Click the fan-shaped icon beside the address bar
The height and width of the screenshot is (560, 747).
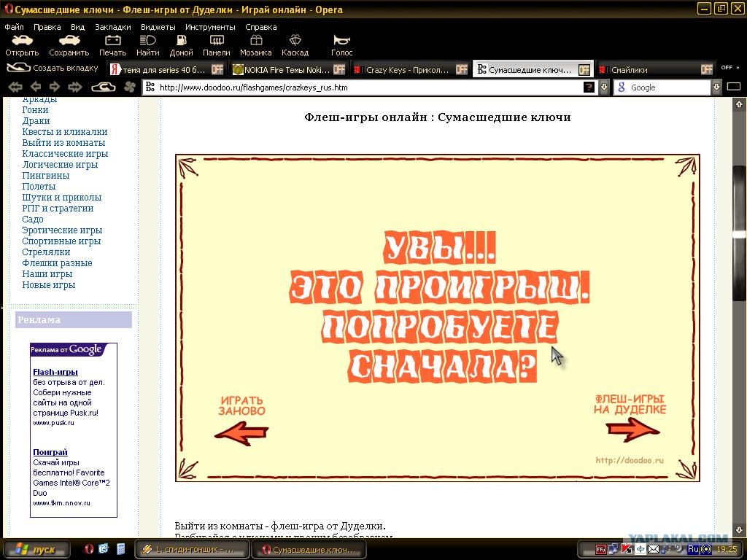click(x=129, y=87)
